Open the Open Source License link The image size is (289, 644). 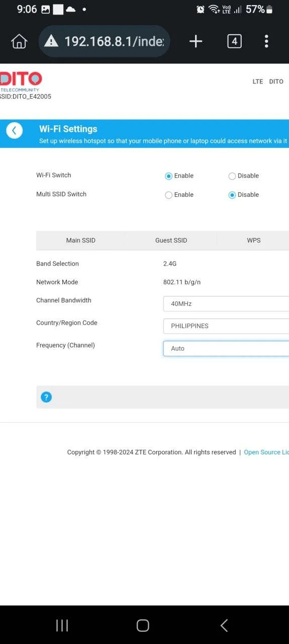point(266,452)
